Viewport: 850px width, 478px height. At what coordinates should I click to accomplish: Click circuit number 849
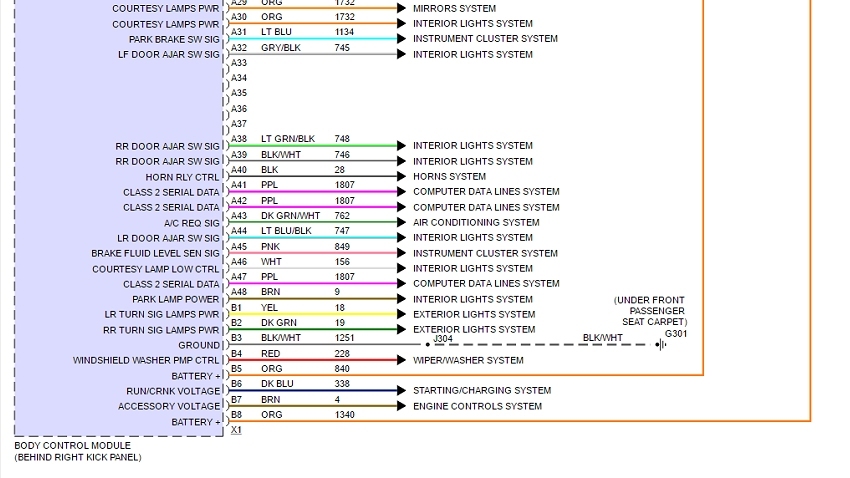[342, 247]
